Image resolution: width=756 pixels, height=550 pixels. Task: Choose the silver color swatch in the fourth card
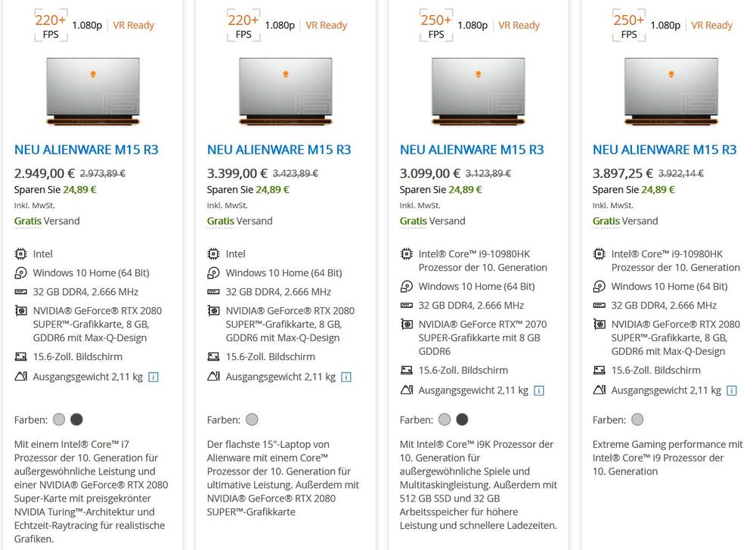(638, 420)
